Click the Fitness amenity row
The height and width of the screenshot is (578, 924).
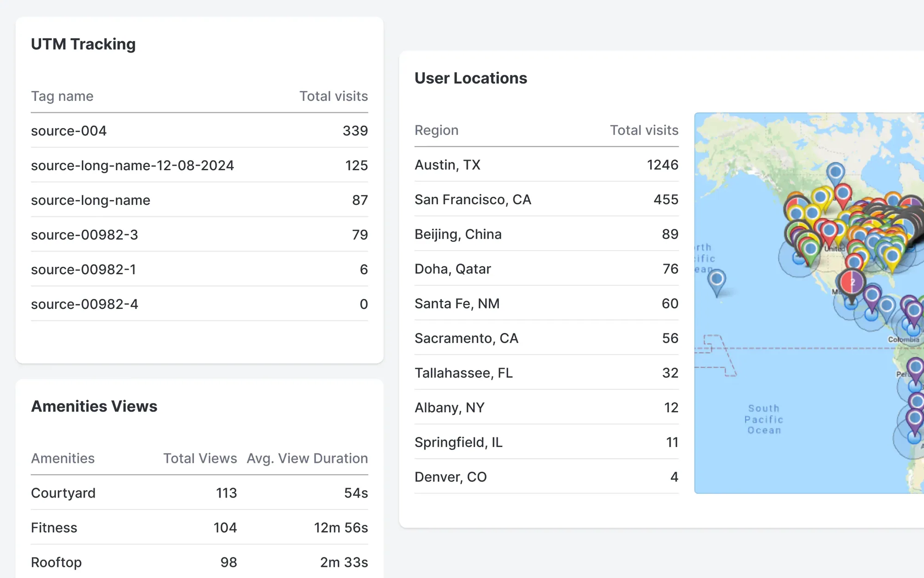tap(200, 528)
